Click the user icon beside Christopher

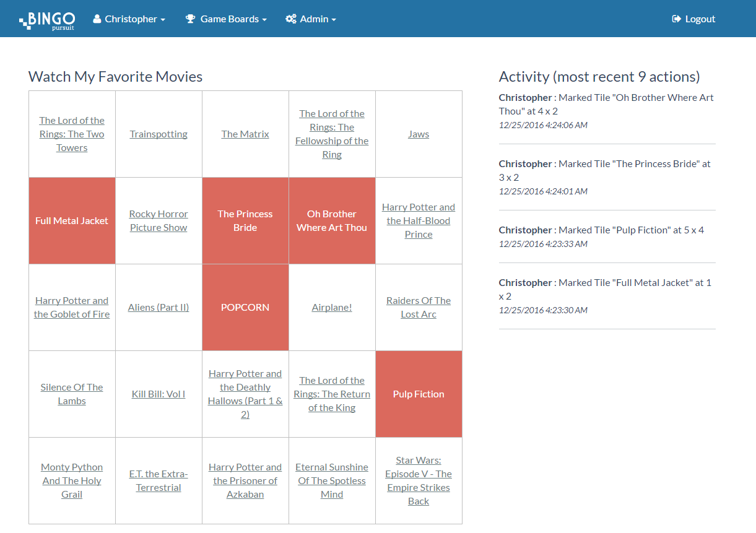(x=97, y=19)
